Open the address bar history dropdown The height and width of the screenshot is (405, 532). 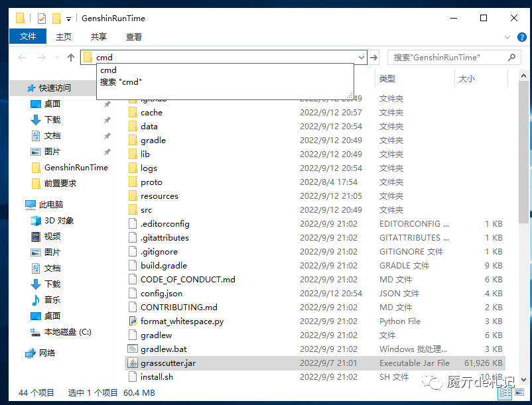[x=362, y=57]
